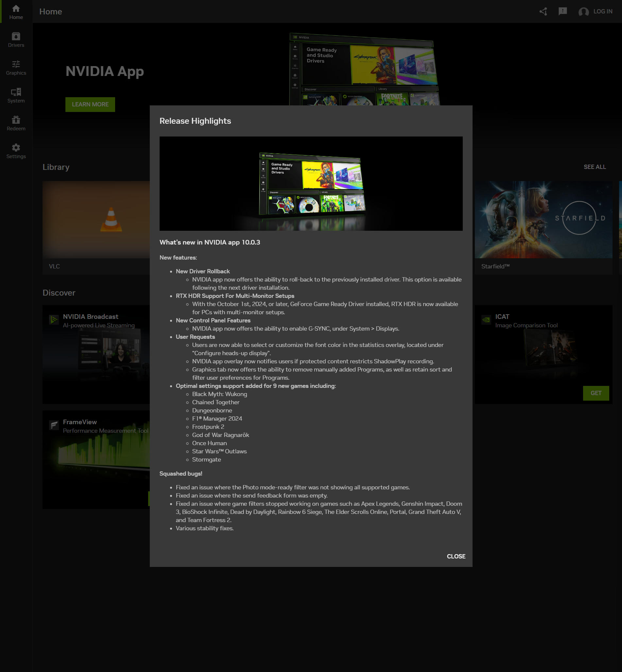Viewport: 622px width, 672px height.
Task: Close the Release Highlights dialog
Action: [456, 556]
